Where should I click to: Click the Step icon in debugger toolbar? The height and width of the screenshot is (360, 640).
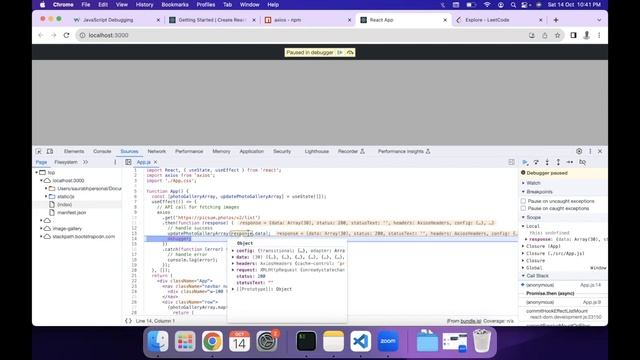[569, 162]
